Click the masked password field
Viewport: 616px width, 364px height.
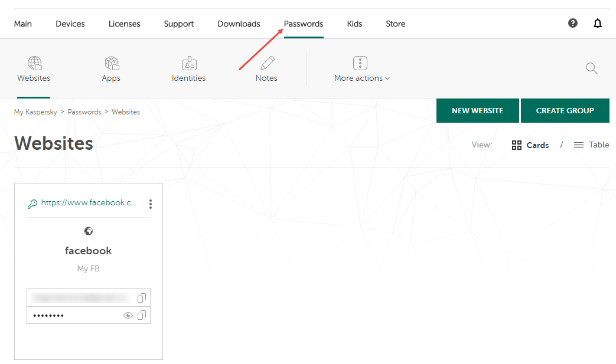(89, 316)
